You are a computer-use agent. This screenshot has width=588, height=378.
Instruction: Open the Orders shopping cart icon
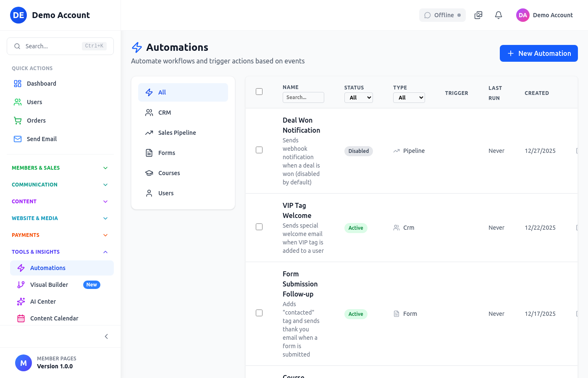coord(17,120)
